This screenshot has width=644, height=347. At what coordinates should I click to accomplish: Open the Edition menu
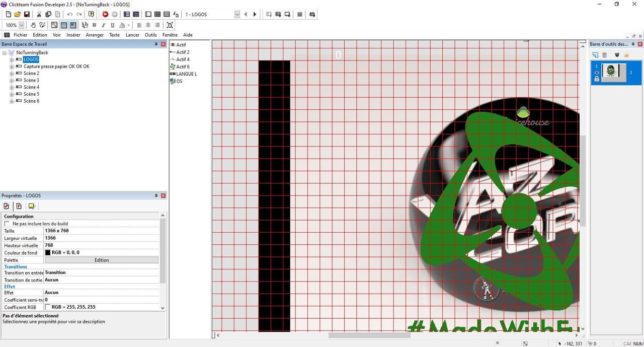click(40, 35)
